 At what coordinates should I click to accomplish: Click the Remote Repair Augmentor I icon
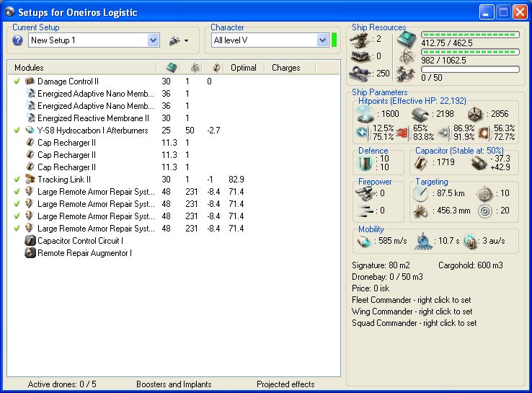tap(30, 253)
